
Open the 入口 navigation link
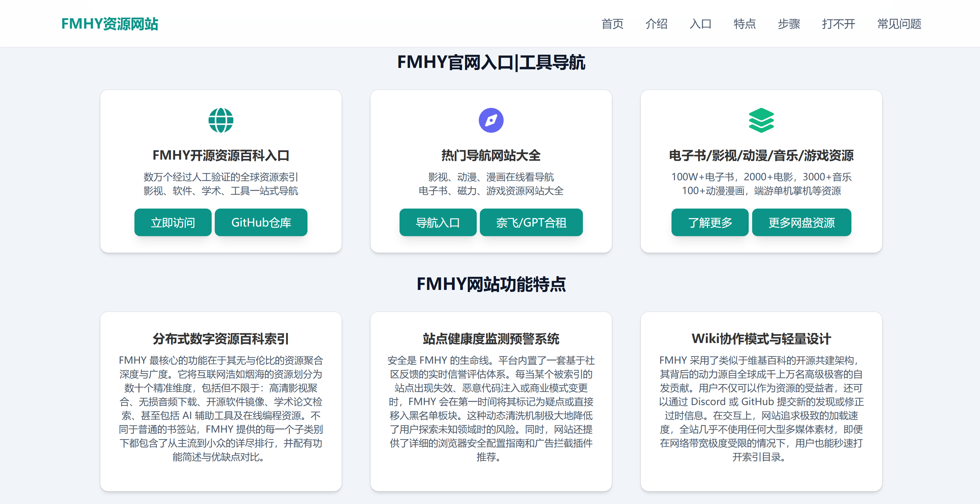(700, 24)
